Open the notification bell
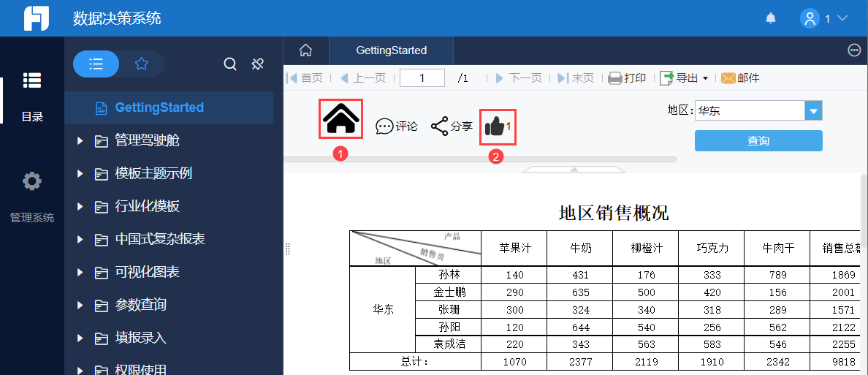Image resolution: width=868 pixels, height=375 pixels. [x=771, y=18]
